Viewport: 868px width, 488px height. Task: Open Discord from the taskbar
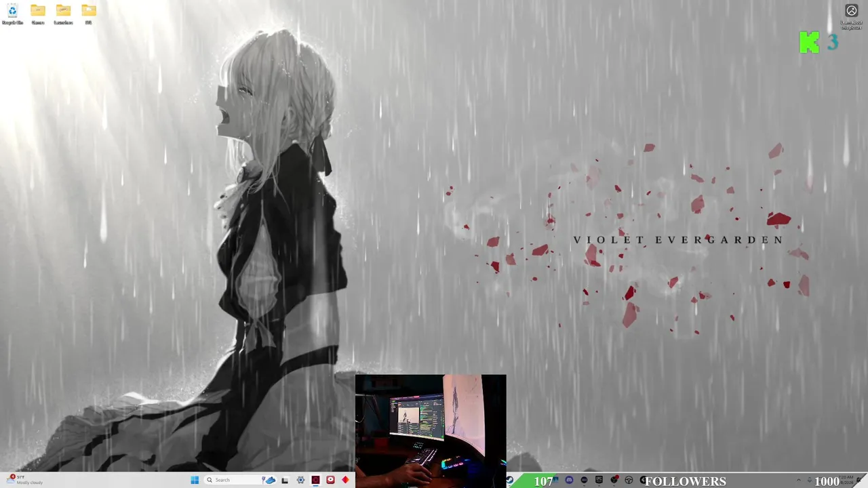(x=569, y=480)
